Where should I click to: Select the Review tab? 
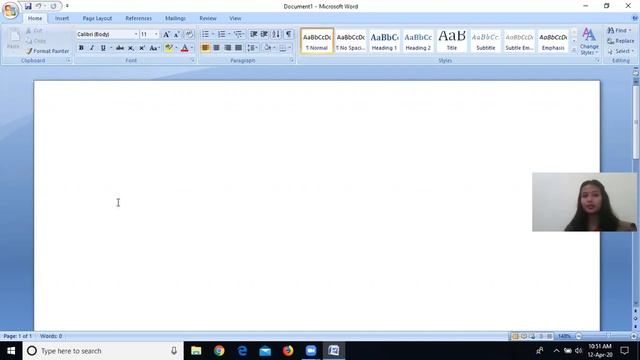pos(208,18)
